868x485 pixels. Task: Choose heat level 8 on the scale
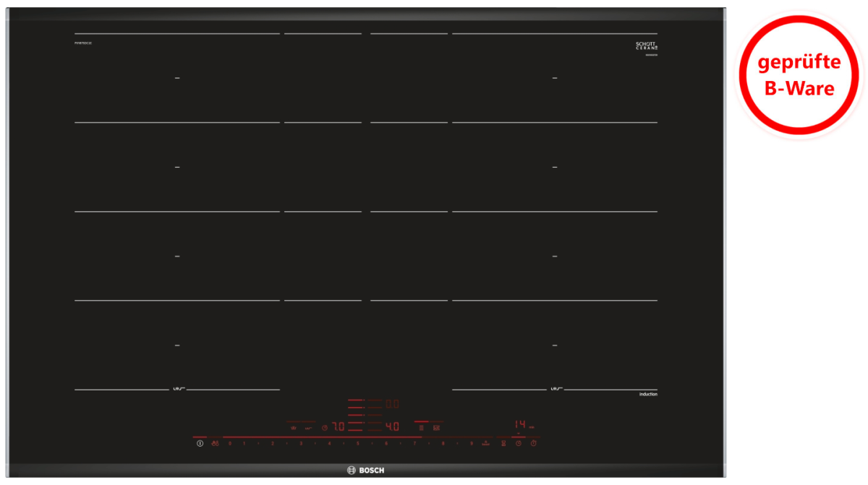coord(443,443)
